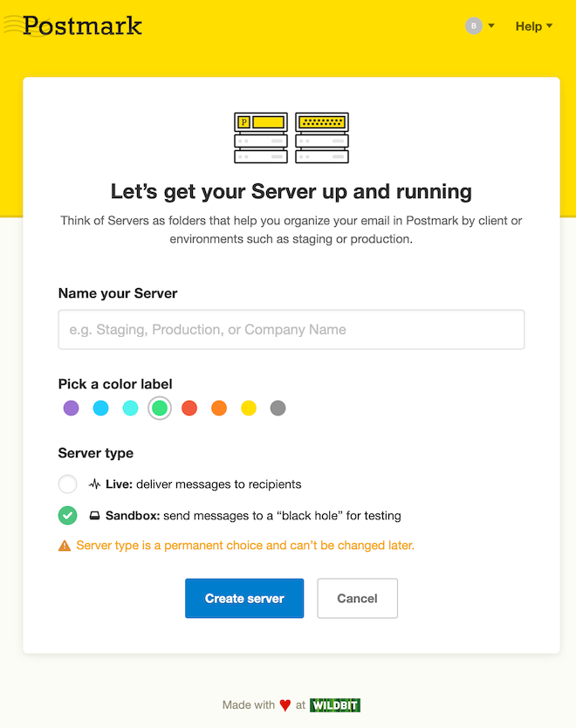Click the Sandbox inbox tray icon
Image resolution: width=576 pixels, height=728 pixels.
(95, 516)
